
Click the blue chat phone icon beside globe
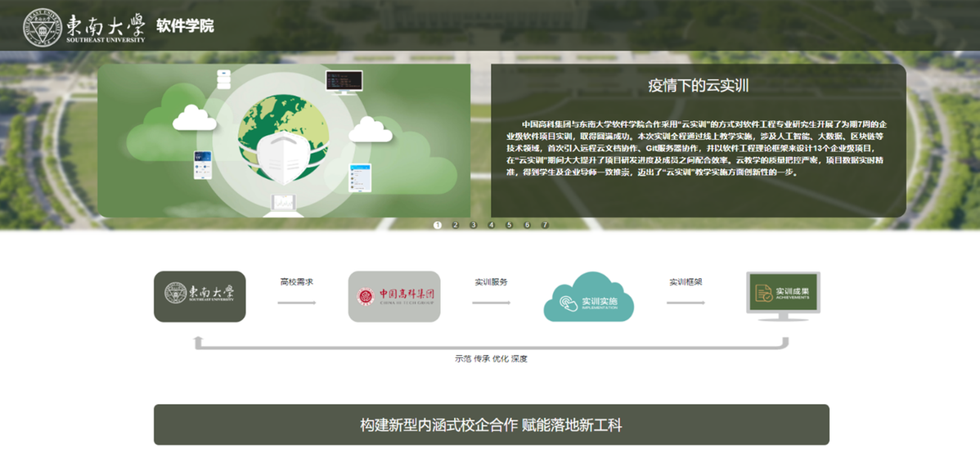coord(359,177)
